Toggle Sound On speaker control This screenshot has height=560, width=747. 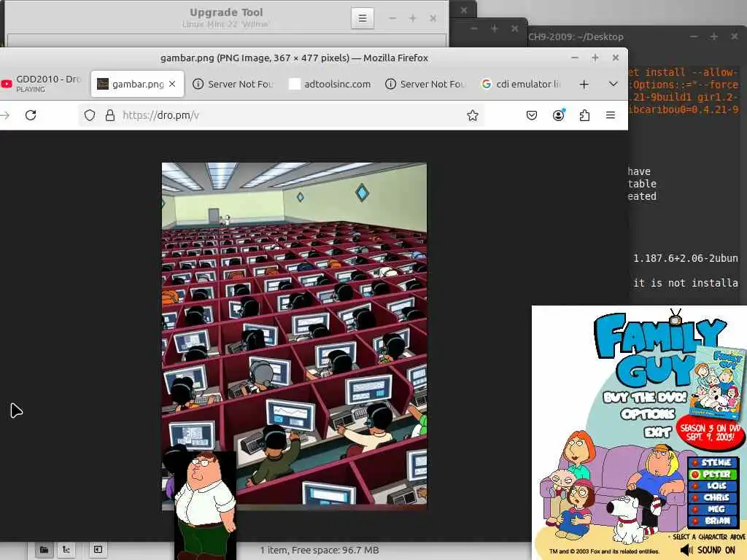point(709,551)
